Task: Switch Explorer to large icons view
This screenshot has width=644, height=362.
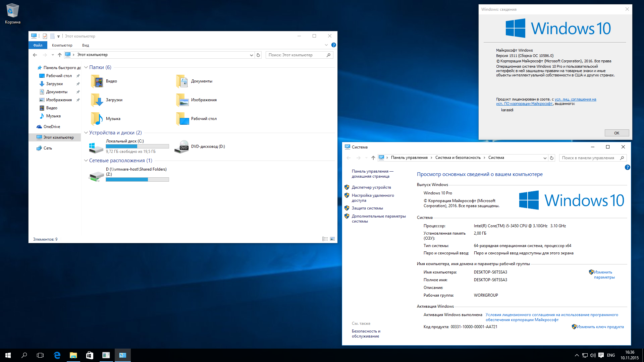Action: click(332, 239)
